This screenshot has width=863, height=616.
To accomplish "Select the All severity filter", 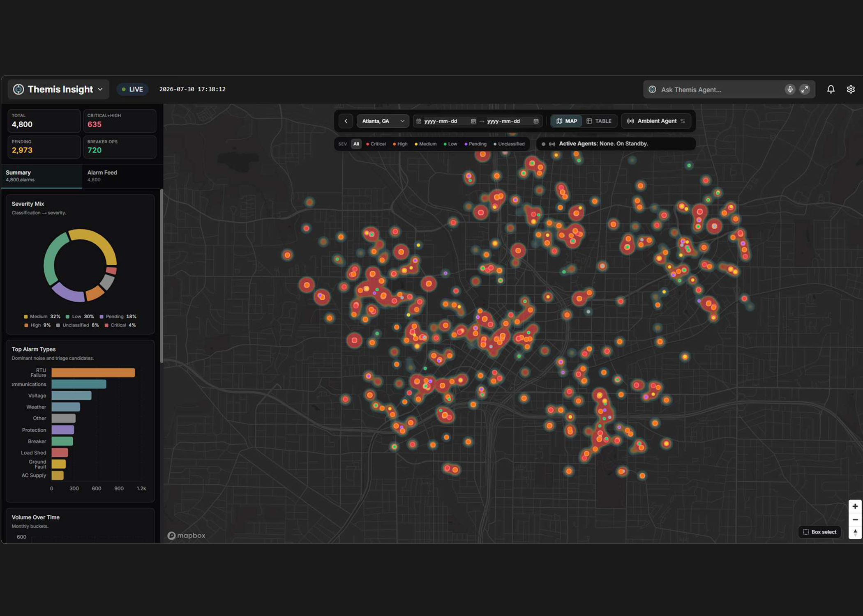I will click(x=356, y=144).
